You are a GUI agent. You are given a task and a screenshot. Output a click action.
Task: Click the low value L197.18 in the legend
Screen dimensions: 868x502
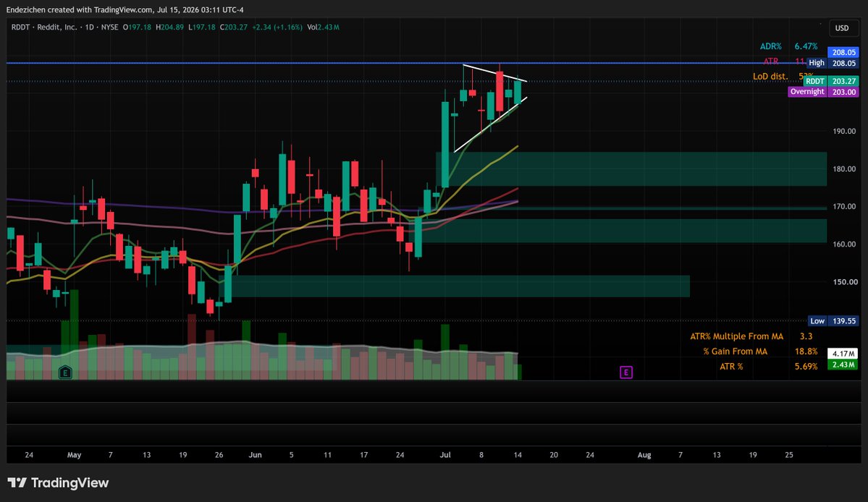201,27
